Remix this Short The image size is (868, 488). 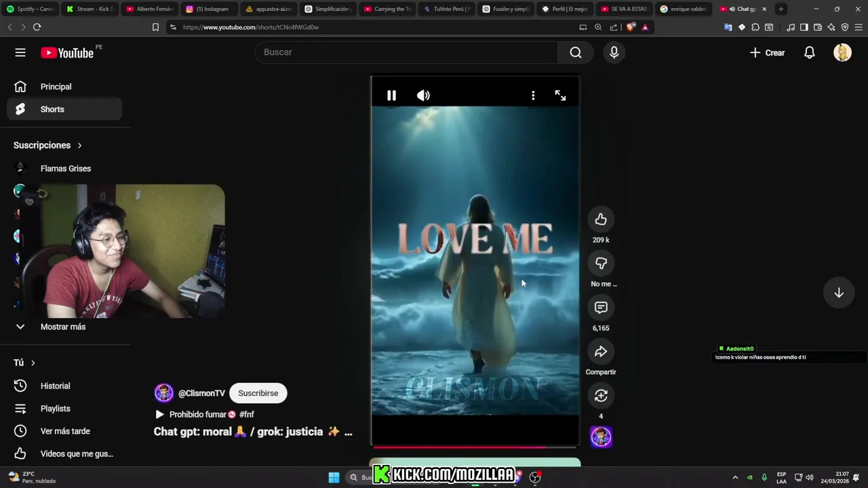(x=601, y=395)
